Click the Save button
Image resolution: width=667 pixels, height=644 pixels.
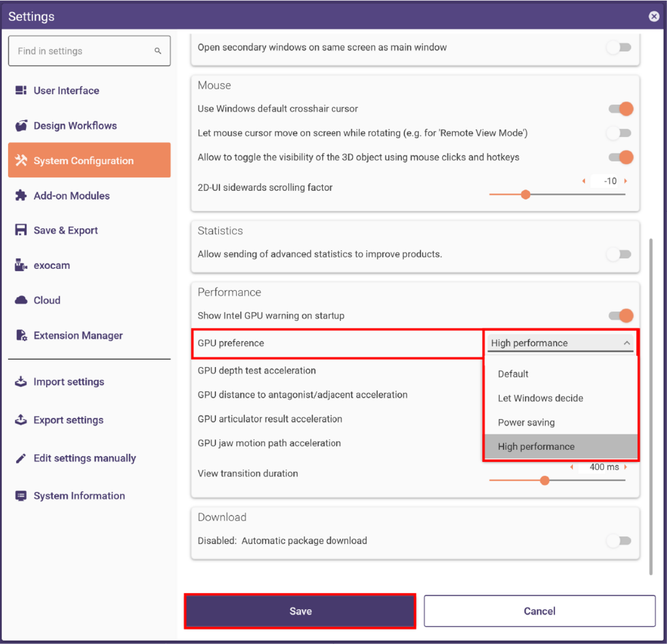(x=300, y=611)
